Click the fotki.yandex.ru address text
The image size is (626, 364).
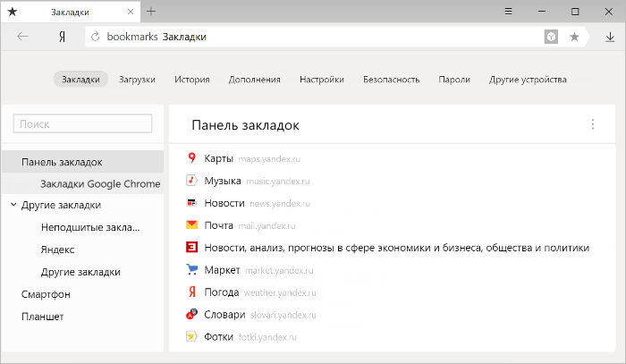pyautogui.click(x=267, y=338)
